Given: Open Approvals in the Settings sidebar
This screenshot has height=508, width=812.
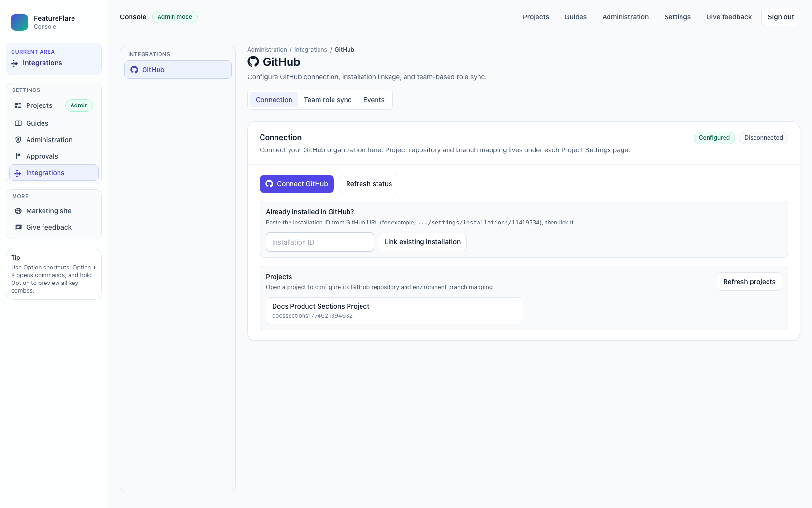Looking at the screenshot, I should click(x=54, y=156).
